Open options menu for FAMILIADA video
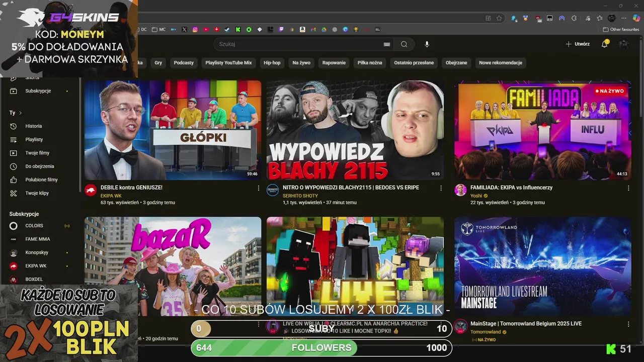Viewport: 644px width, 362px height. (x=628, y=188)
